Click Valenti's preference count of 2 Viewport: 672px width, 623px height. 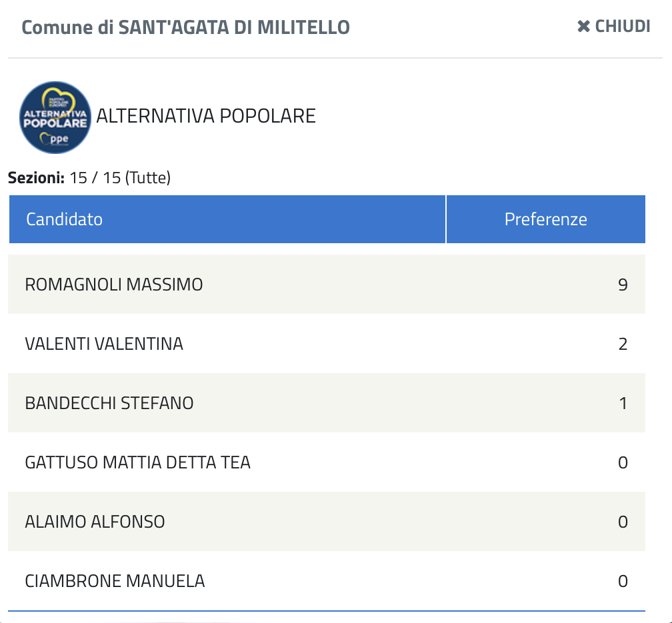623,344
